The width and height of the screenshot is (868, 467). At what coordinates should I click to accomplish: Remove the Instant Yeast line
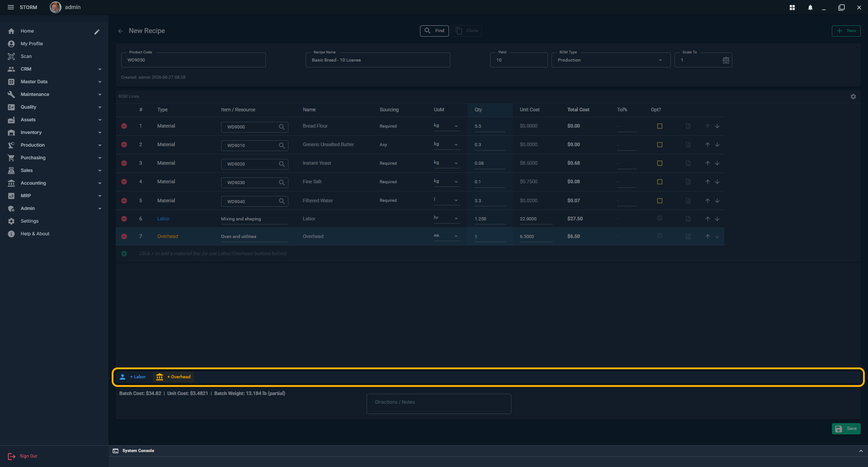124,163
